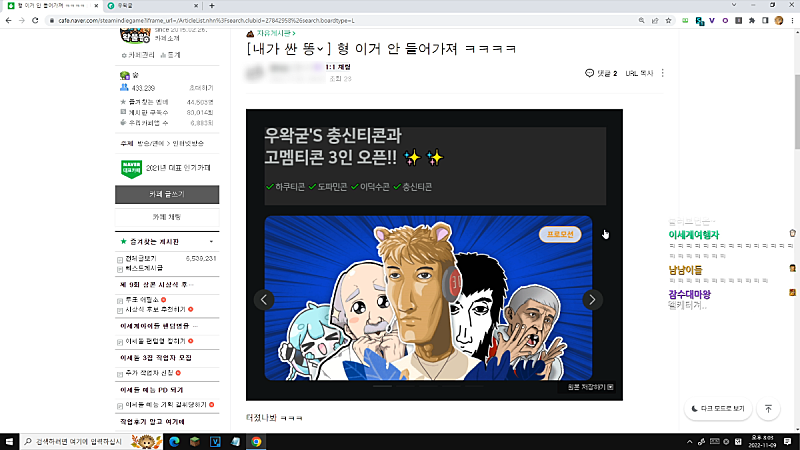Close the first Naver cafe tab
The width and height of the screenshot is (800, 450).
pos(96,6)
